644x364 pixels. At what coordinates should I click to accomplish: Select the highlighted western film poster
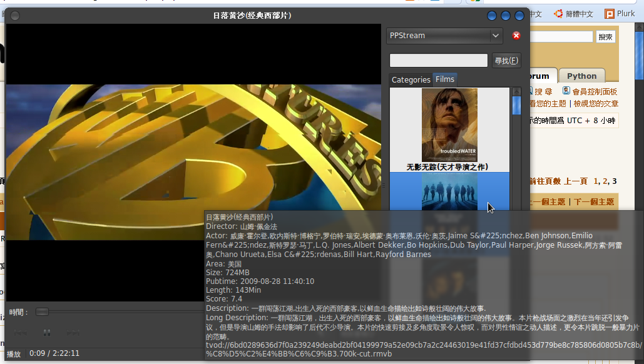[x=449, y=191]
